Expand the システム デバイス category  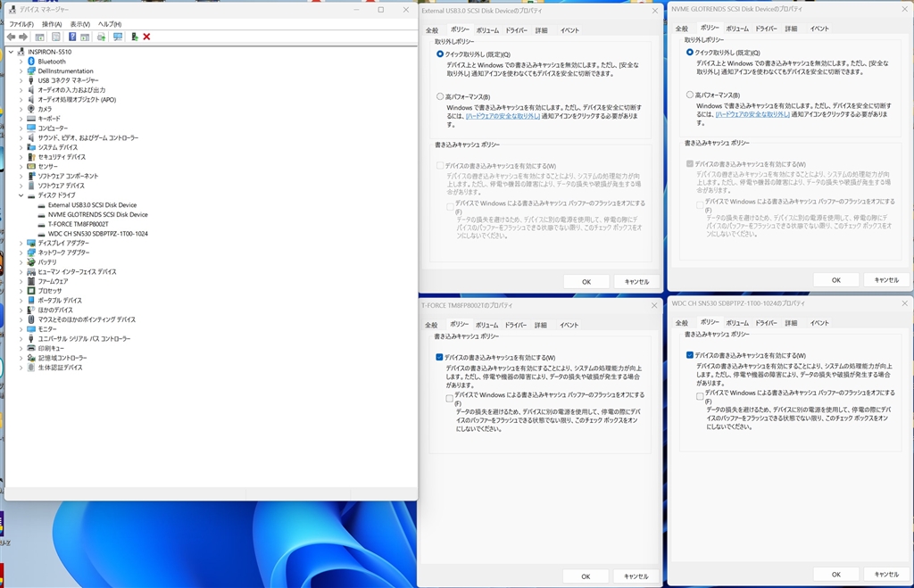coord(21,147)
